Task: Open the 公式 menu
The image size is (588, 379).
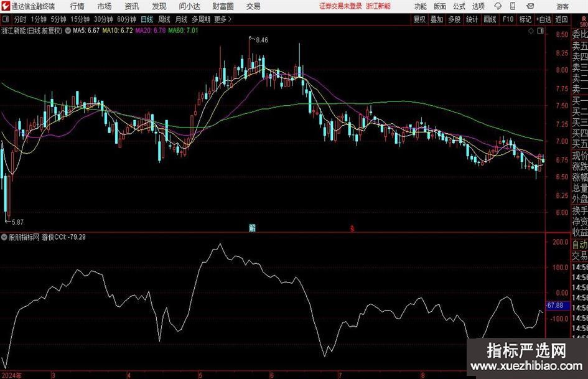Action: coord(459,6)
